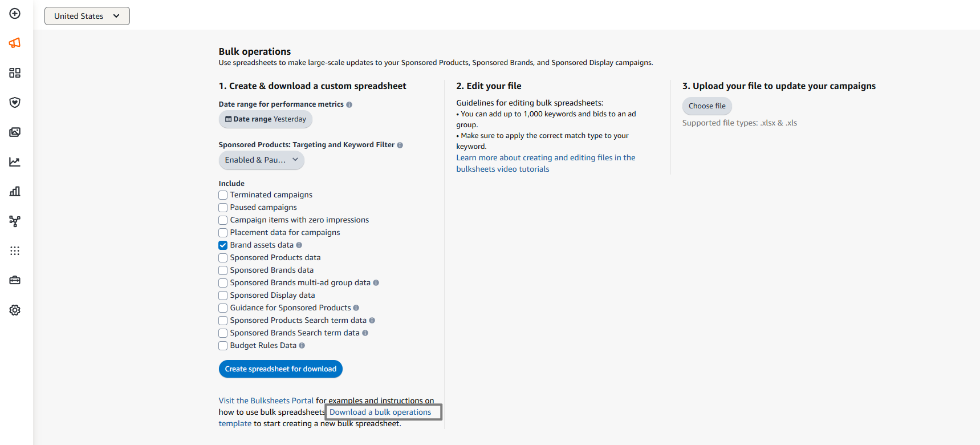
Task: Open the reports bar chart icon
Action: (14, 191)
